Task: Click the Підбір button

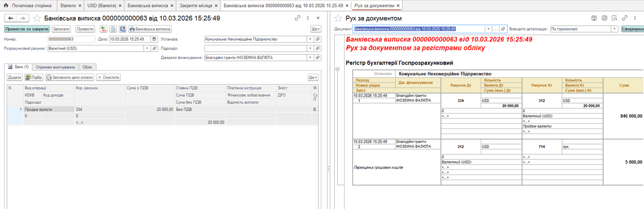Action: [34, 77]
